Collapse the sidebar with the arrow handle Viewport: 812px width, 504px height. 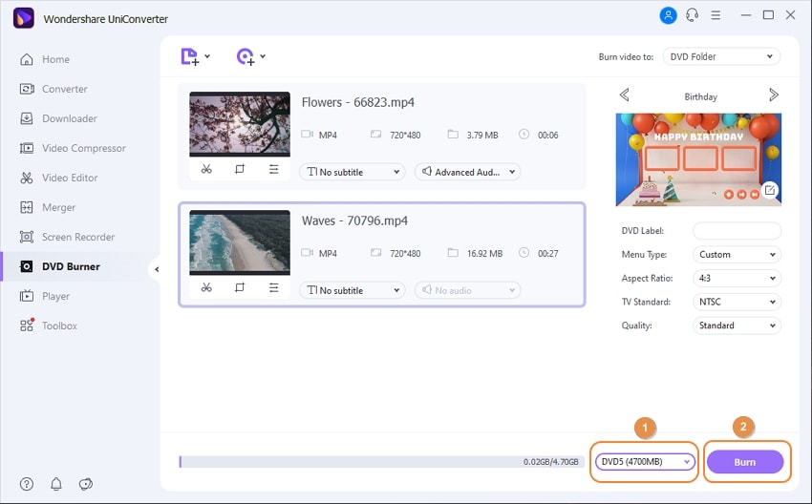tap(157, 269)
